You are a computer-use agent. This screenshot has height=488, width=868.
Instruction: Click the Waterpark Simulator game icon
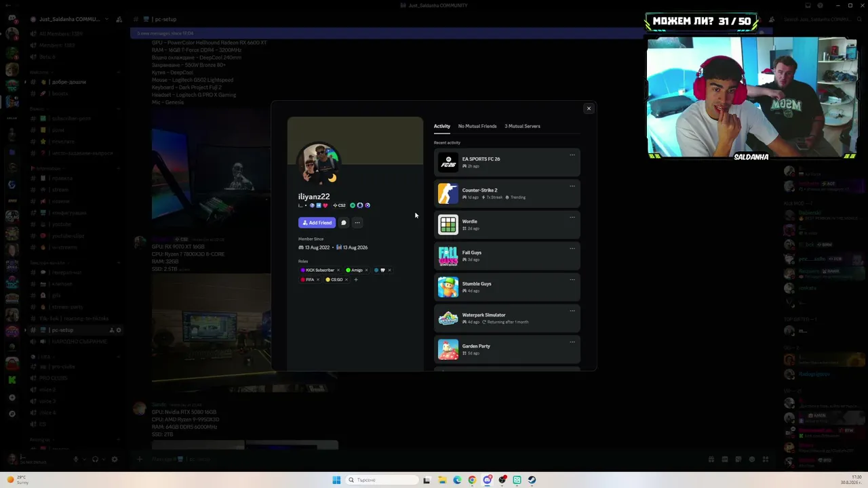(x=448, y=319)
